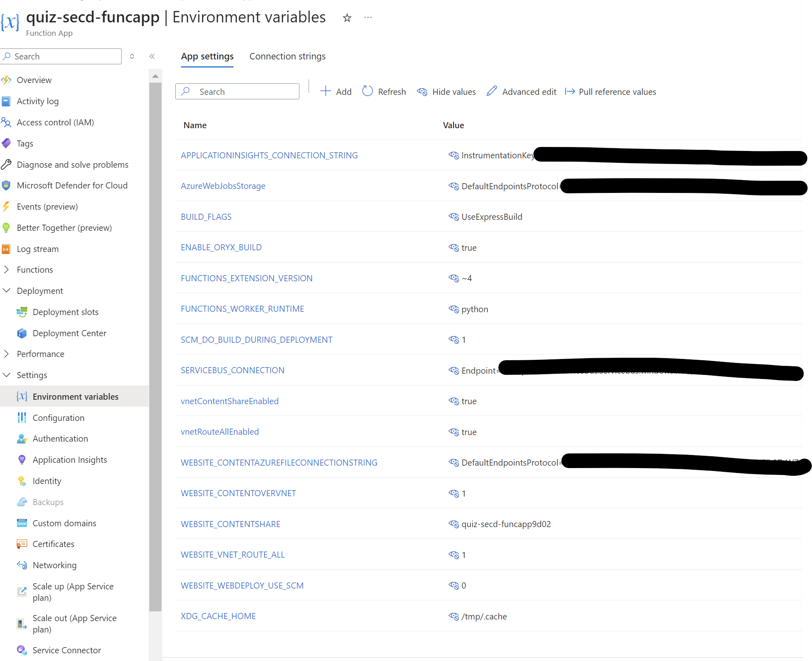This screenshot has width=812, height=661.
Task: Toggle visibility of SERVICEBUS_CONNECTION value
Action: 454,370
